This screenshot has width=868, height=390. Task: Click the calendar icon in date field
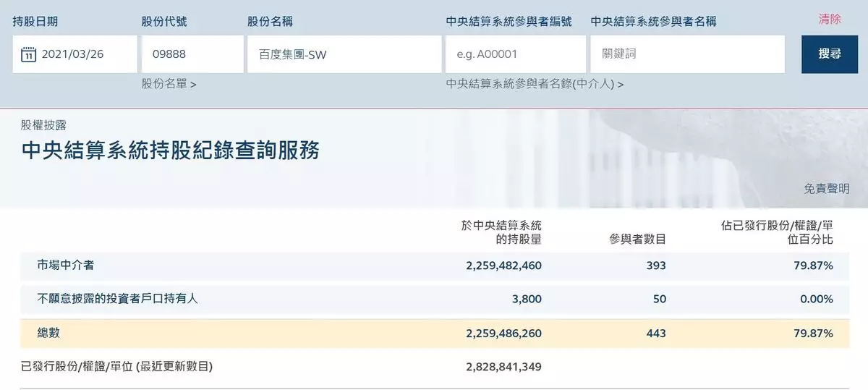[x=28, y=54]
